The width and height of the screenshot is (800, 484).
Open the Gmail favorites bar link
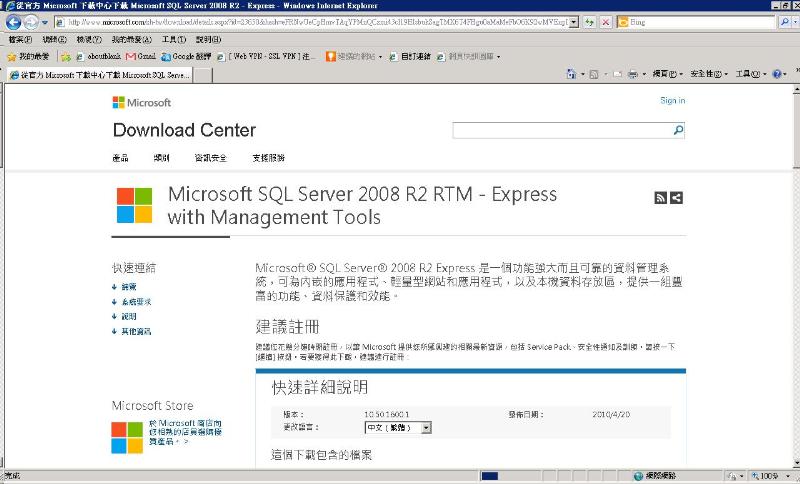click(141, 57)
